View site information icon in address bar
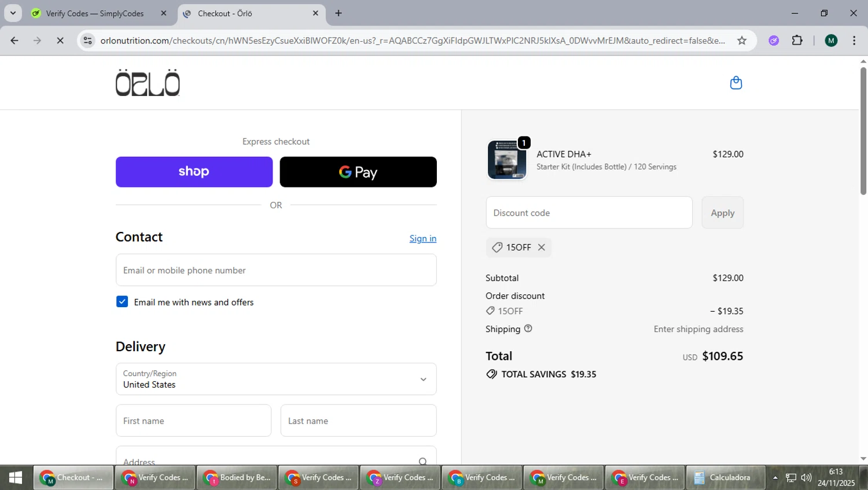Image resolution: width=868 pixels, height=490 pixels. point(87,40)
